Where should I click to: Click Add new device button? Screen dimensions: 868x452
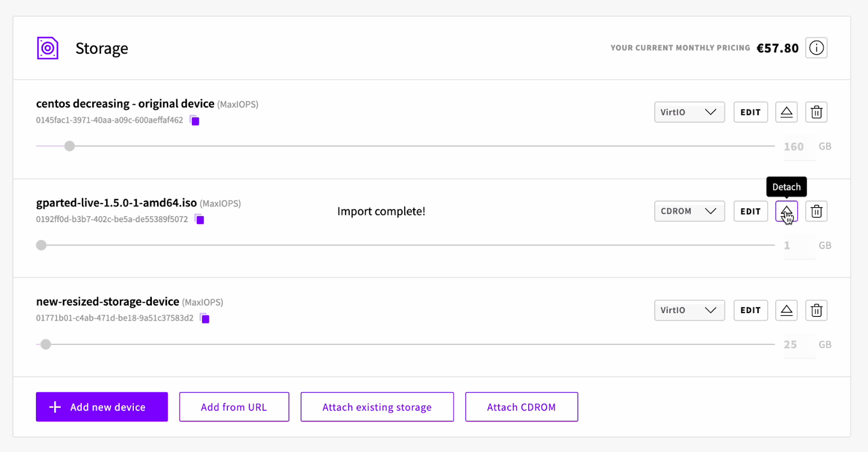pyautogui.click(x=102, y=407)
